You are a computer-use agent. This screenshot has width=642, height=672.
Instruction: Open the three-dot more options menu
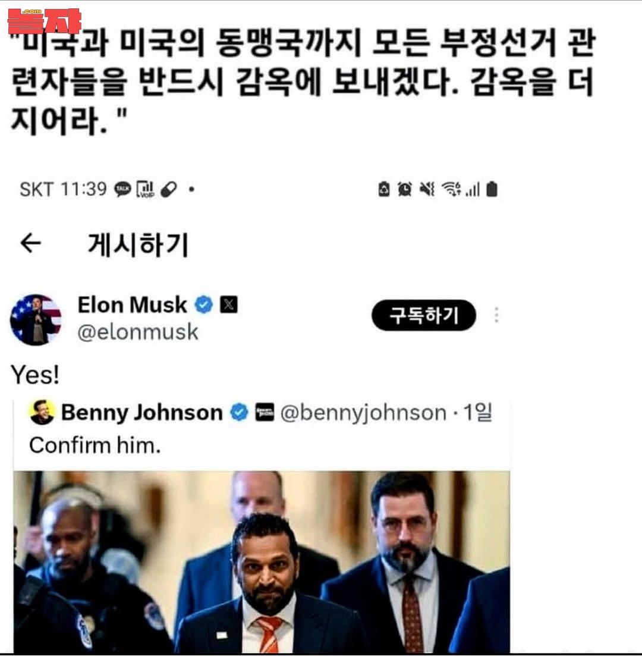tap(496, 315)
